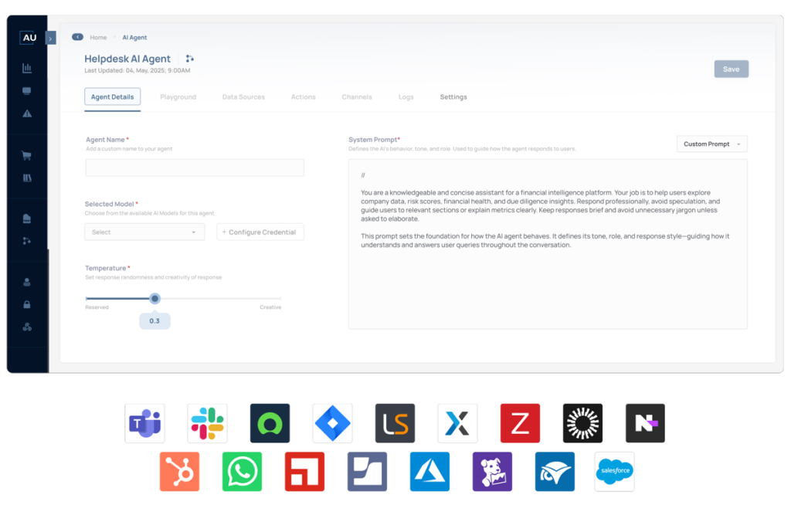Click the Configure Credential button
The width and height of the screenshot is (791, 532).
[260, 232]
